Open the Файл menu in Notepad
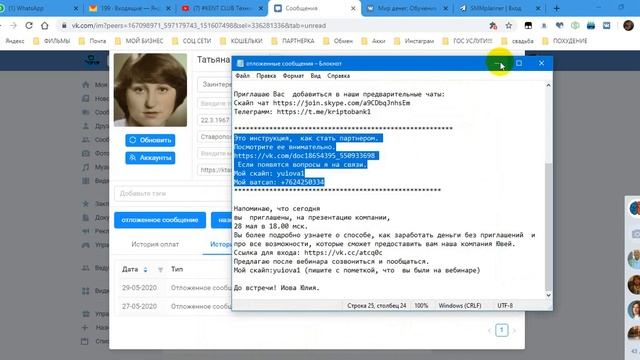 (x=242, y=76)
